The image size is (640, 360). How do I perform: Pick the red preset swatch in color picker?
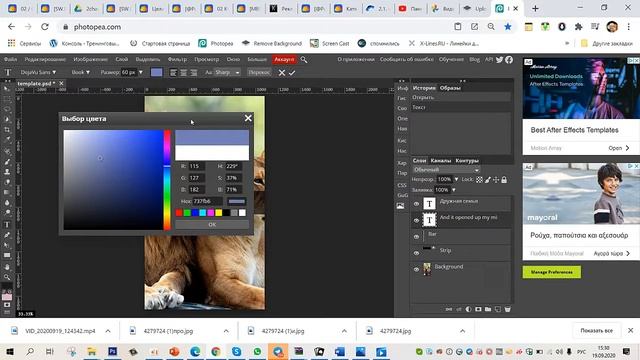(179, 213)
